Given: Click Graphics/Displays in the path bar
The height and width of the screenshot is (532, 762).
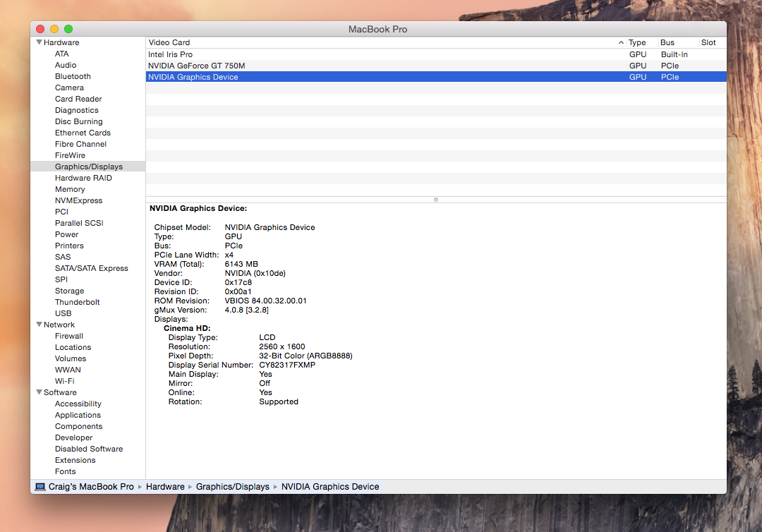Looking at the screenshot, I should pos(232,487).
